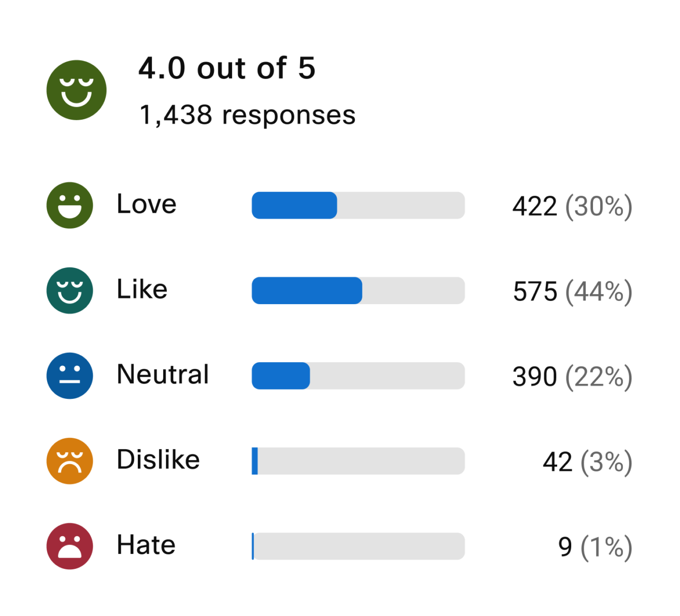Viewport: 680px width, 616px height.
Task: Click the Love rating label
Action: pyautogui.click(x=147, y=204)
